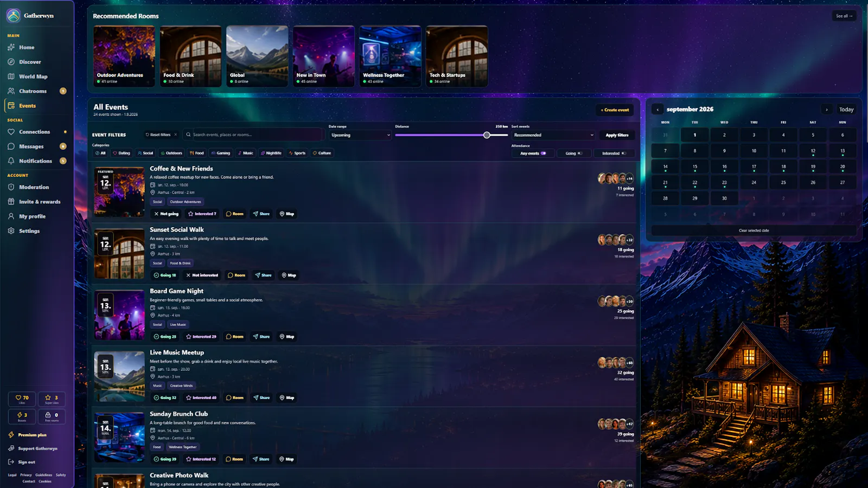Screen dimensions: 868x488
Task: Click Interested 40 on Live Music Meetup
Action: [x=202, y=398]
